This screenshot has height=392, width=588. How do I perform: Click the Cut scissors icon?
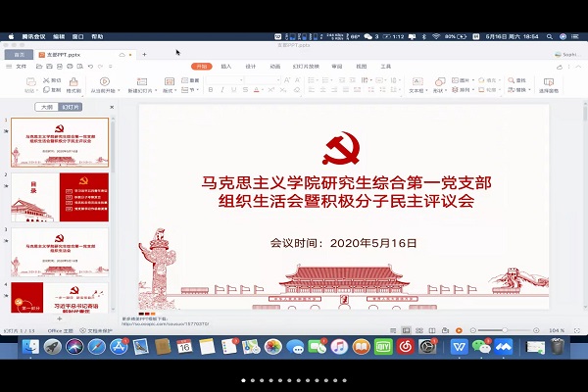46,80
